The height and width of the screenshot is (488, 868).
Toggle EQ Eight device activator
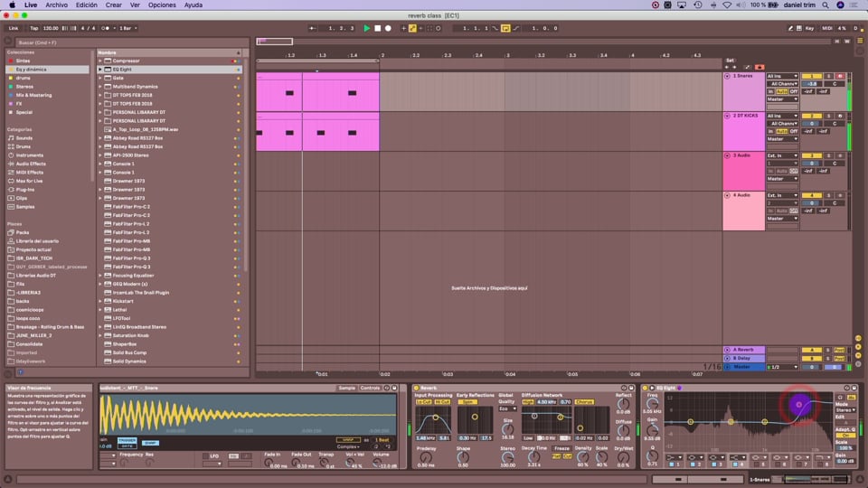(x=645, y=388)
